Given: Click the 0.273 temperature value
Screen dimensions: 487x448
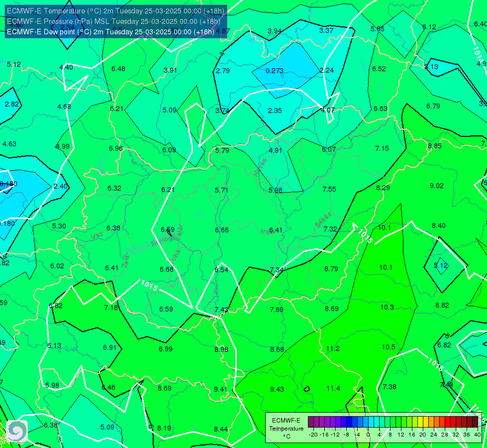Looking at the screenshot, I should (275, 71).
